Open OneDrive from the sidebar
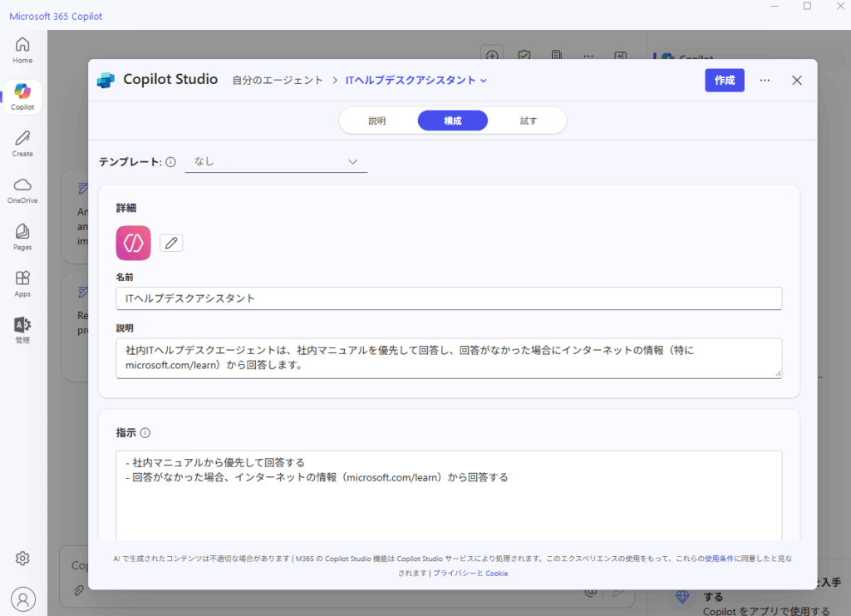 click(22, 190)
